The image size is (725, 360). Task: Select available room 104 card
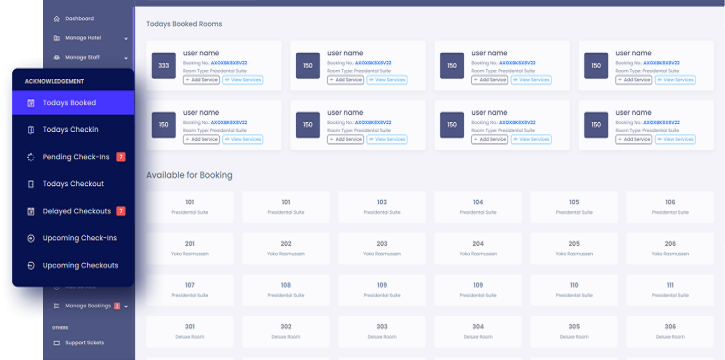[478, 207]
